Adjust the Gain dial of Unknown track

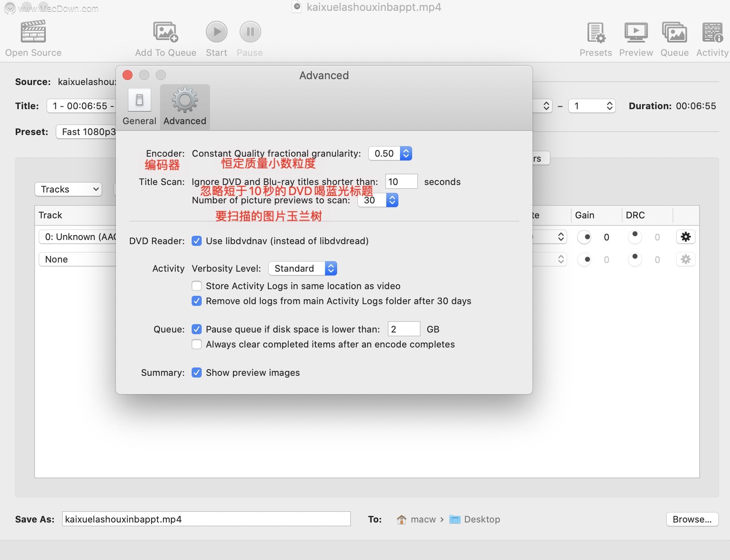584,237
